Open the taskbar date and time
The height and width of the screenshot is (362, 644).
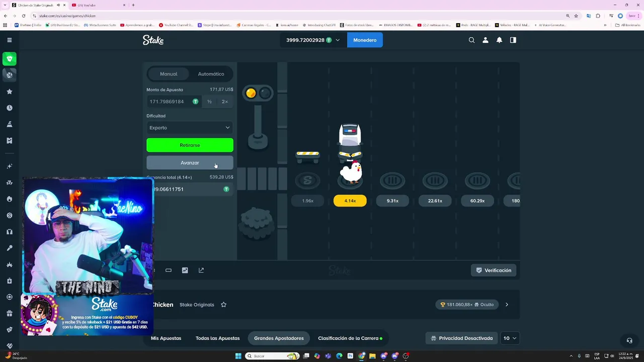626,356
